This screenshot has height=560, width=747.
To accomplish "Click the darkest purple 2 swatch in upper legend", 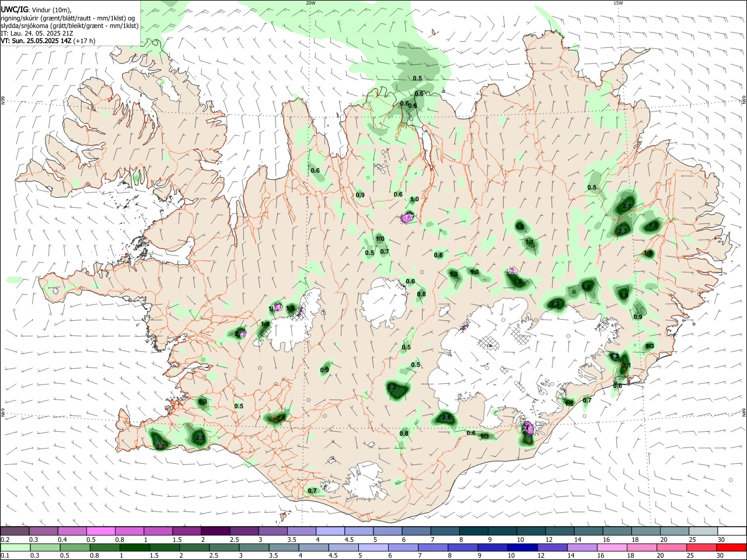I will [x=215, y=531].
